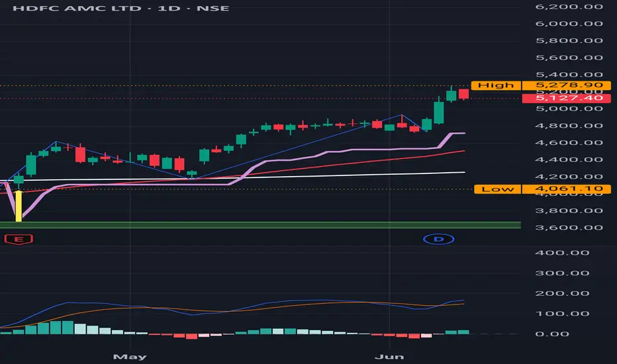Click the 4,061.10 low price label
The height and width of the screenshot is (364, 617).
(x=567, y=189)
